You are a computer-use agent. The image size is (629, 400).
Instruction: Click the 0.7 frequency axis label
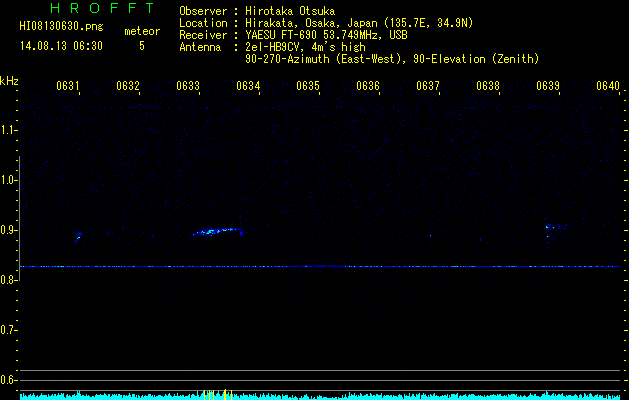[x=8, y=330]
